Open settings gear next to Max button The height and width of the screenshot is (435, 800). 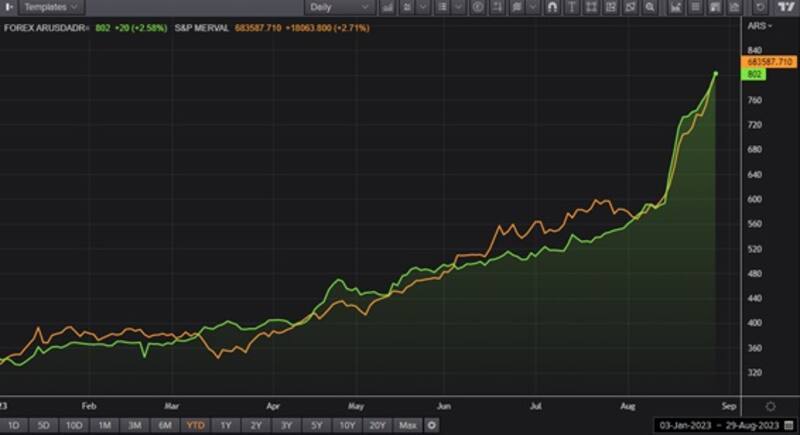click(x=432, y=425)
